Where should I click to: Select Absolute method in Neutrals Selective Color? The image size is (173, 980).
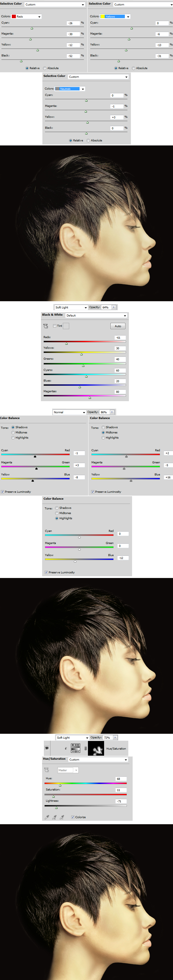point(89,140)
